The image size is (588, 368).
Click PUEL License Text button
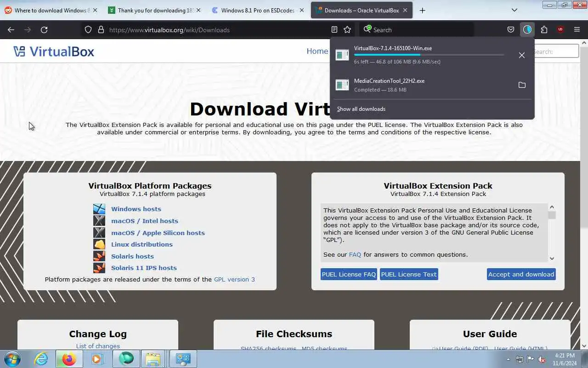pyautogui.click(x=409, y=274)
